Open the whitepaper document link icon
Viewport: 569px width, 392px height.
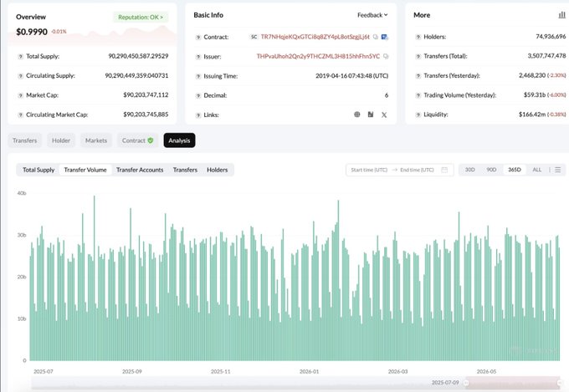[371, 115]
